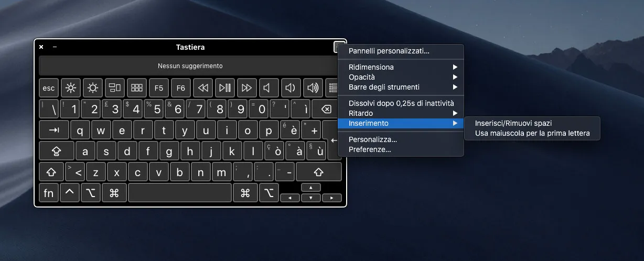This screenshot has height=261, width=644.
Task: Expand the Ritardo submenu
Action: (401, 113)
